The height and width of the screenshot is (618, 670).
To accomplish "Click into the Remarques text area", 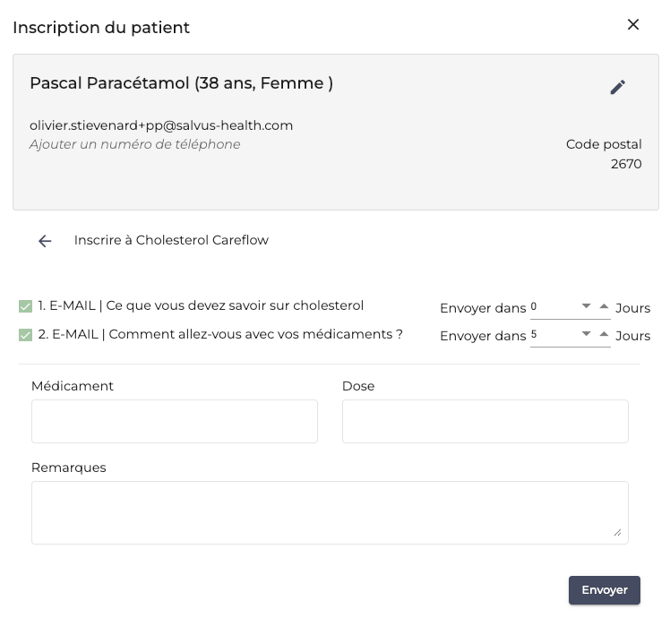I will point(329,512).
